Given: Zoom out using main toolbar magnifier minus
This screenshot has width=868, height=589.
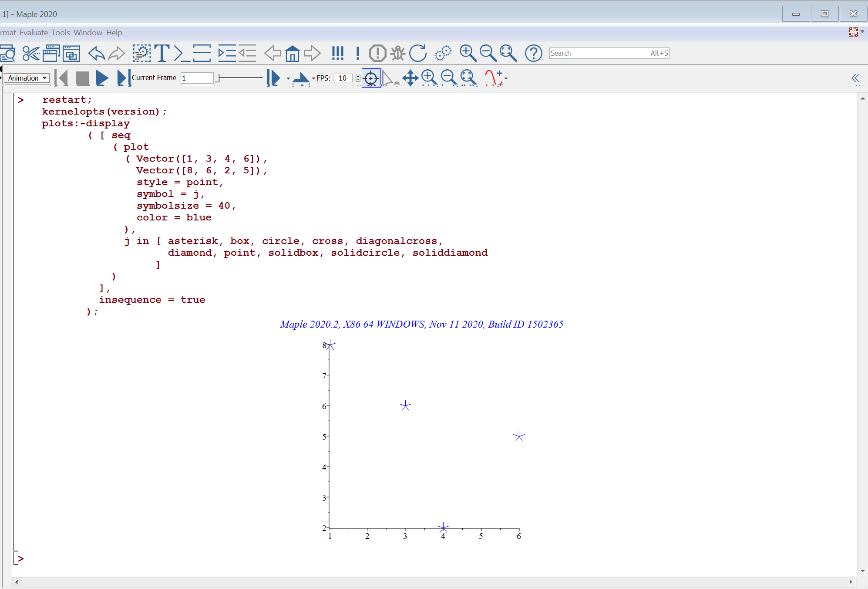Looking at the screenshot, I should (488, 53).
